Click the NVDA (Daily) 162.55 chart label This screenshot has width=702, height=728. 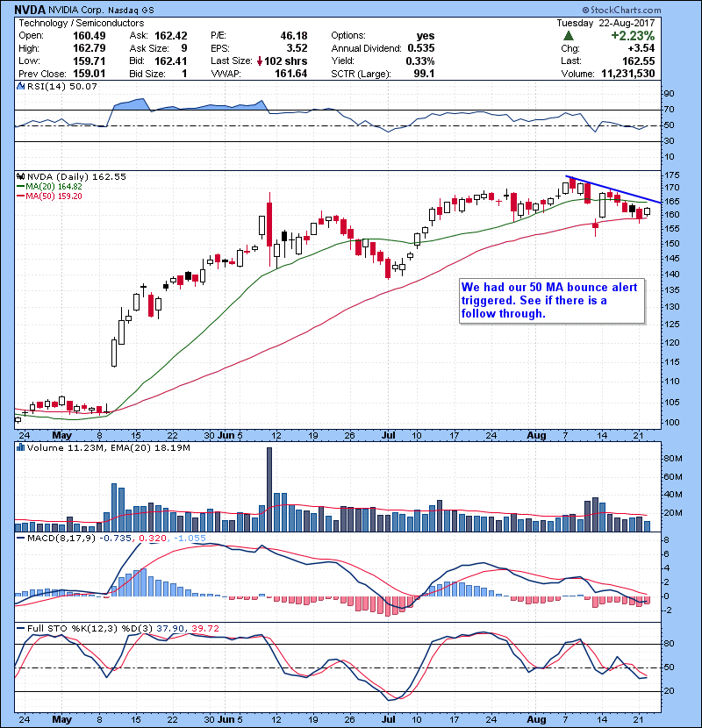[76, 177]
